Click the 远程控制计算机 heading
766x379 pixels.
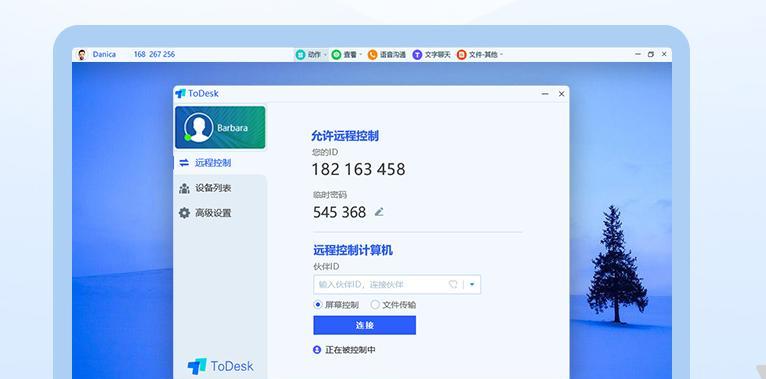353,251
